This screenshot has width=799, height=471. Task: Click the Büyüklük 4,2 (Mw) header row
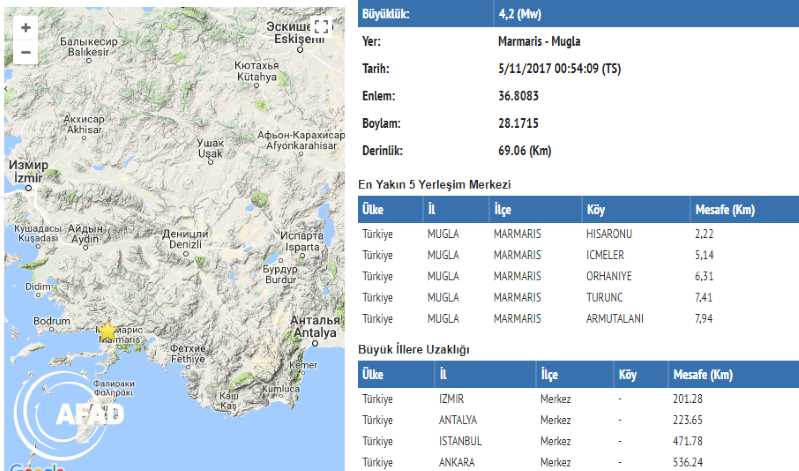(x=578, y=13)
